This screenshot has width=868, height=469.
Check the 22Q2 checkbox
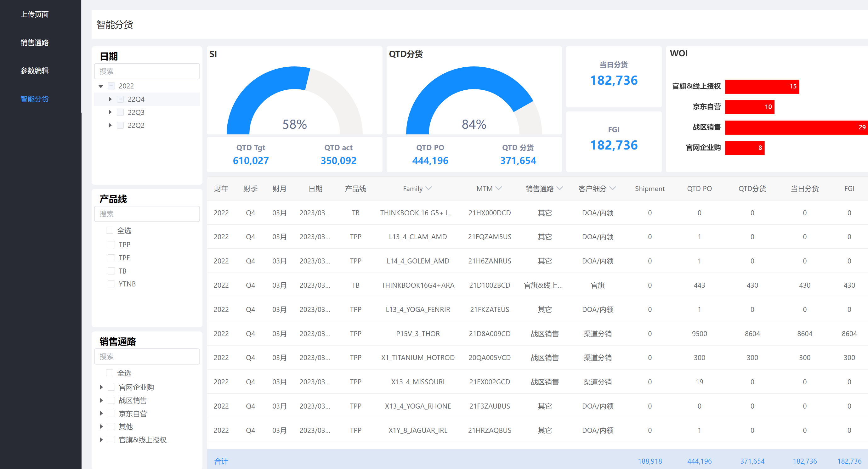coord(120,125)
